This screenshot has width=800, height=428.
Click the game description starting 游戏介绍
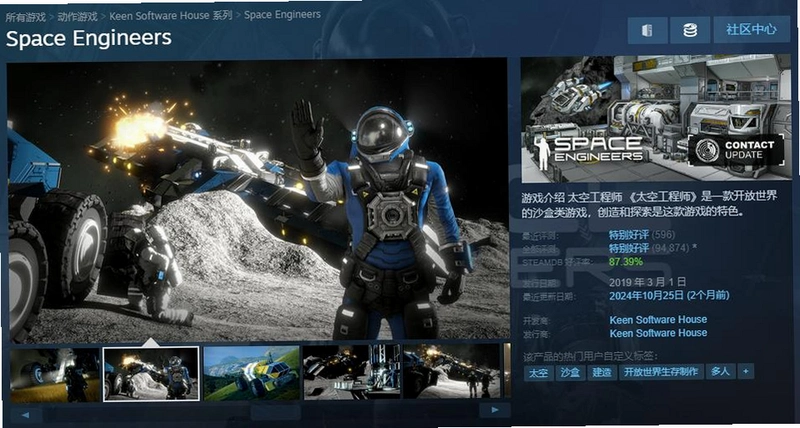(649, 204)
